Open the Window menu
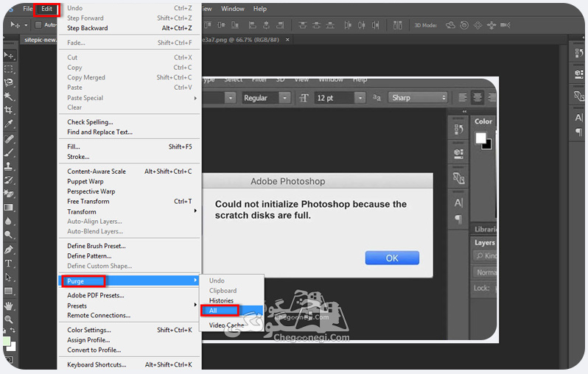 233,9
